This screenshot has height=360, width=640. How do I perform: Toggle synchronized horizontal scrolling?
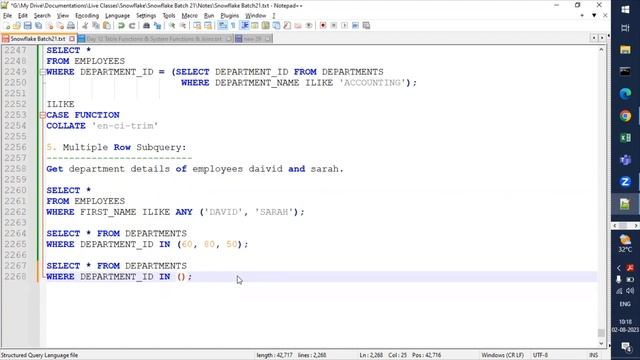point(208,26)
